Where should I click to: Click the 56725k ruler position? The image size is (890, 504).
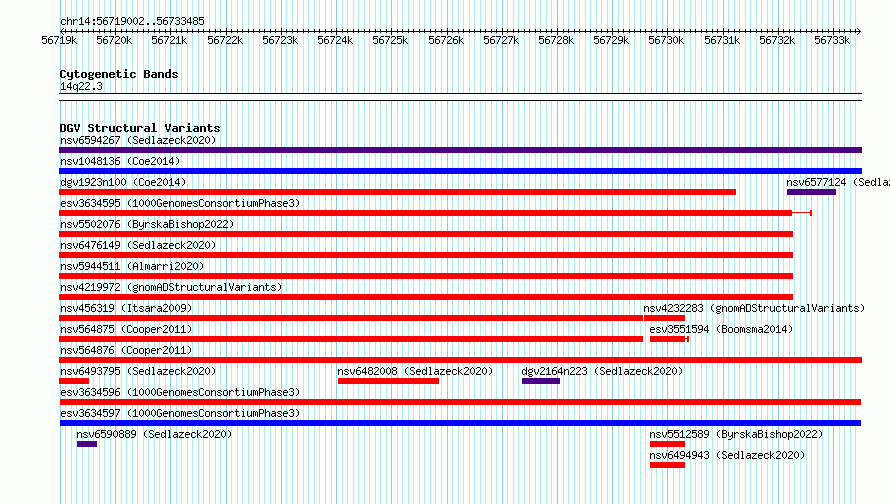tap(390, 40)
